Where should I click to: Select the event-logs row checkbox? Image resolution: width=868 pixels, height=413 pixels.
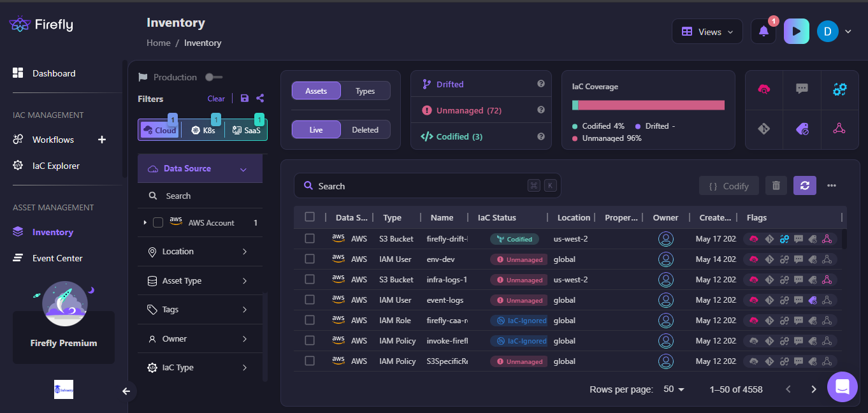310,300
